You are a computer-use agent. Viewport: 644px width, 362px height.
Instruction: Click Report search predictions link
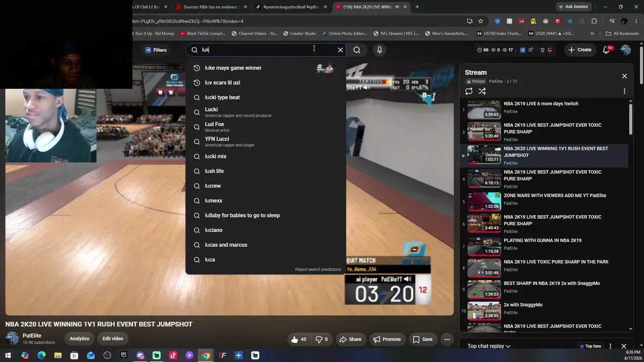tap(318, 269)
